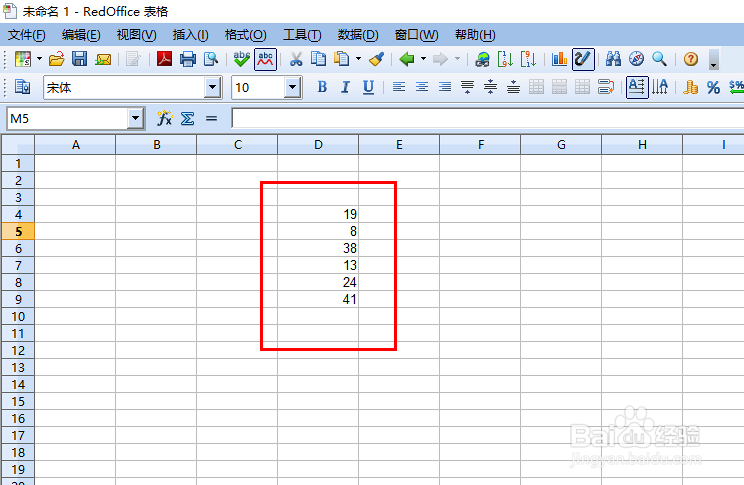Screen dimensions: 744x485
Task: Open the Undo history dropdown arrow
Action: (x=423, y=59)
